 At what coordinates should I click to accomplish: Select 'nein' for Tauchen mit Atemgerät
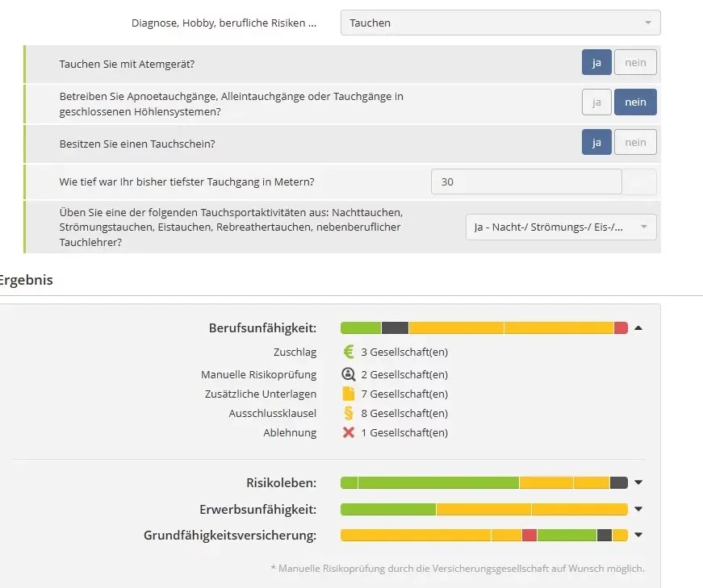tap(635, 62)
